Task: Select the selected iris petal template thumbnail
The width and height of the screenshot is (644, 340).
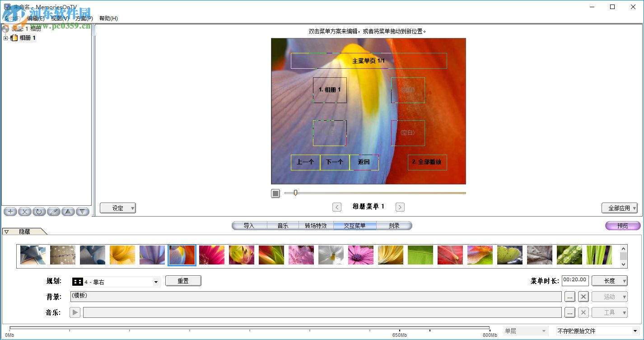Action: (x=182, y=255)
